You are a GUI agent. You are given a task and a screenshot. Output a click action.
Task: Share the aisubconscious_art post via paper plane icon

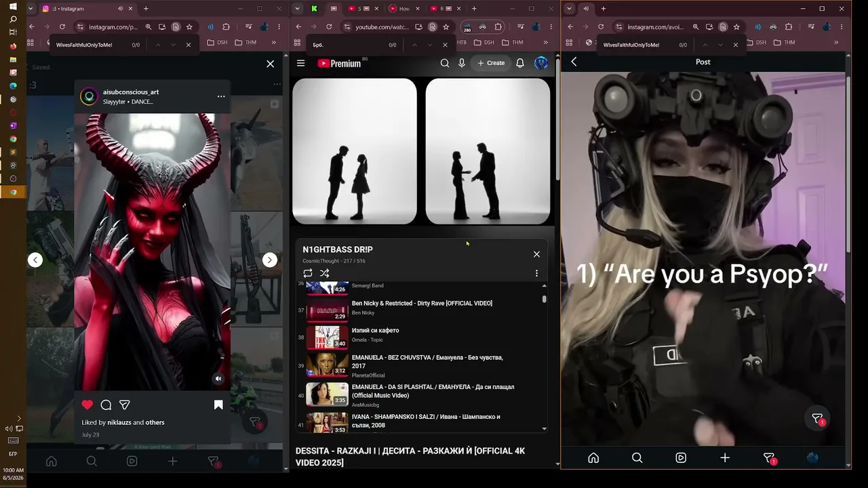(125, 405)
